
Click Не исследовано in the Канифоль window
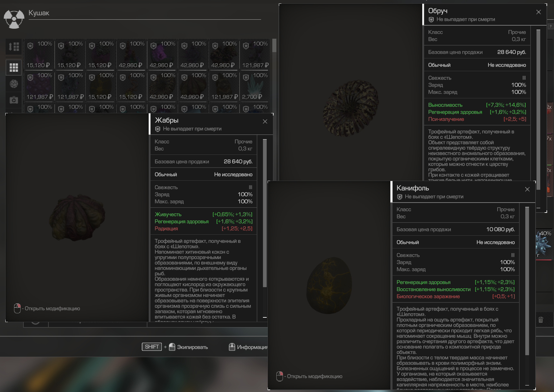496,242
